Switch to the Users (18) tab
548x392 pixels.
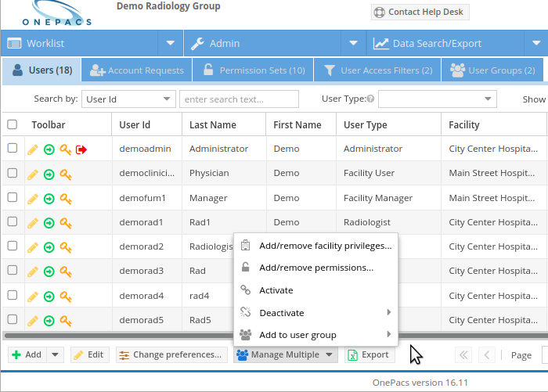(x=41, y=70)
